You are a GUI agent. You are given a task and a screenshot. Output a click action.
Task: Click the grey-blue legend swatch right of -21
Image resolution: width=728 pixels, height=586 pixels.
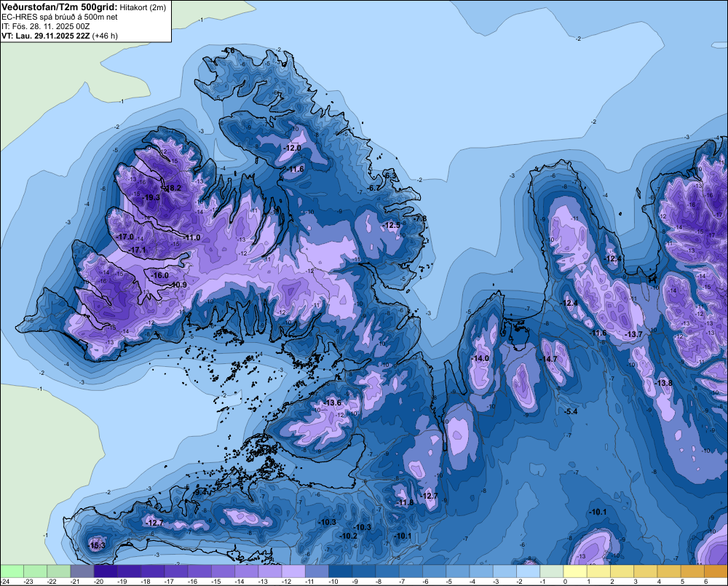pos(82,571)
